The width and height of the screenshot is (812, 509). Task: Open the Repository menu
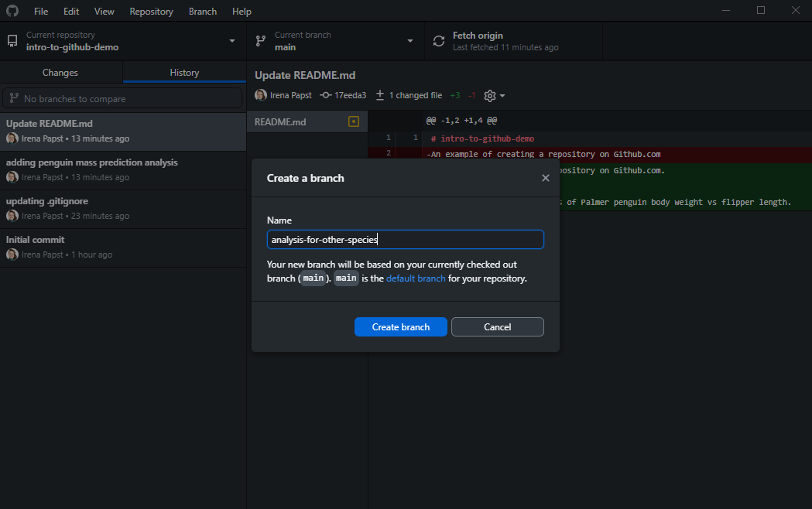click(x=151, y=12)
